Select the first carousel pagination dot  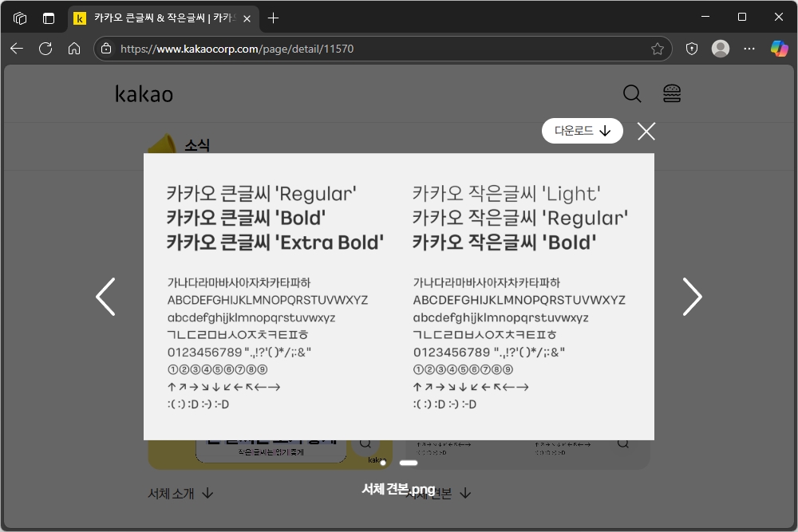[x=383, y=463]
